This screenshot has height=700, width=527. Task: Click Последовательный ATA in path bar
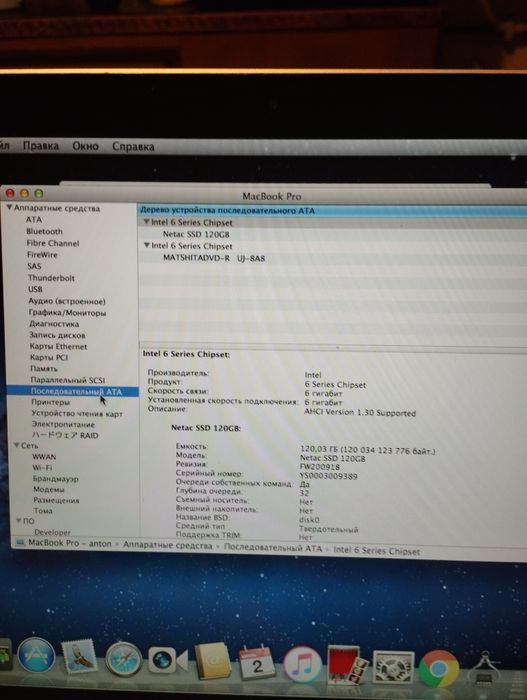272,548
